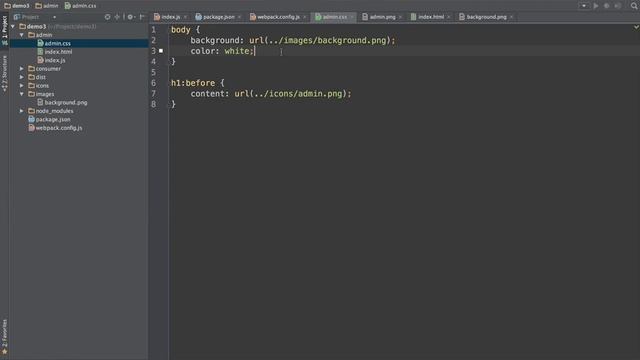
Task: Collapse the admin folder in tree
Action: coord(22,35)
